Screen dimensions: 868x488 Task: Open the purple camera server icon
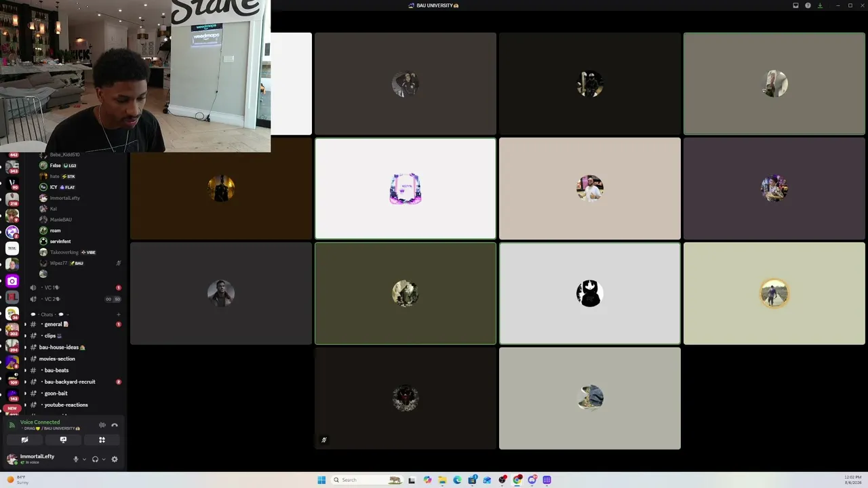pyautogui.click(x=12, y=281)
